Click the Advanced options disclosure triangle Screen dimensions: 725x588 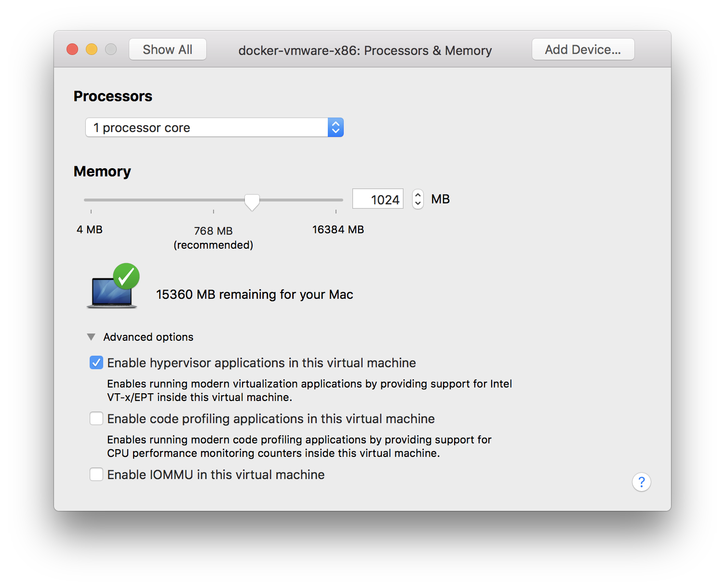pyautogui.click(x=91, y=337)
